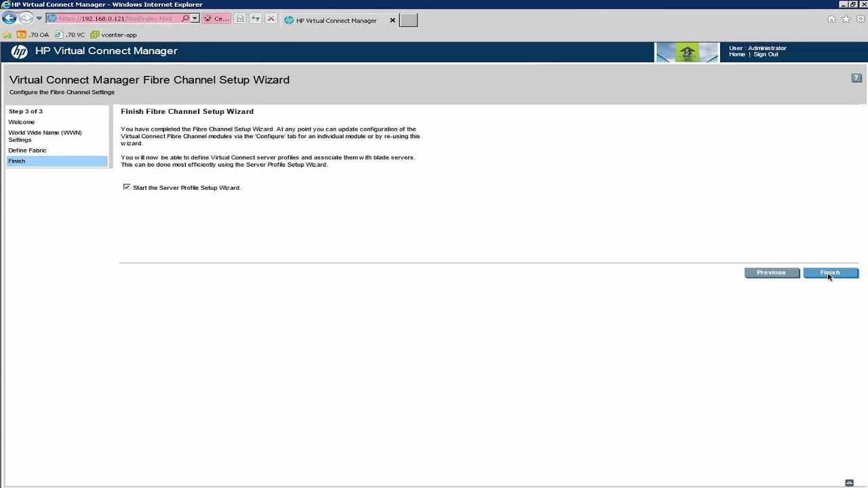Click the 'User : Administrator' text
Image resolution: width=868 pixels, height=488 pixels.
pyautogui.click(x=757, y=48)
